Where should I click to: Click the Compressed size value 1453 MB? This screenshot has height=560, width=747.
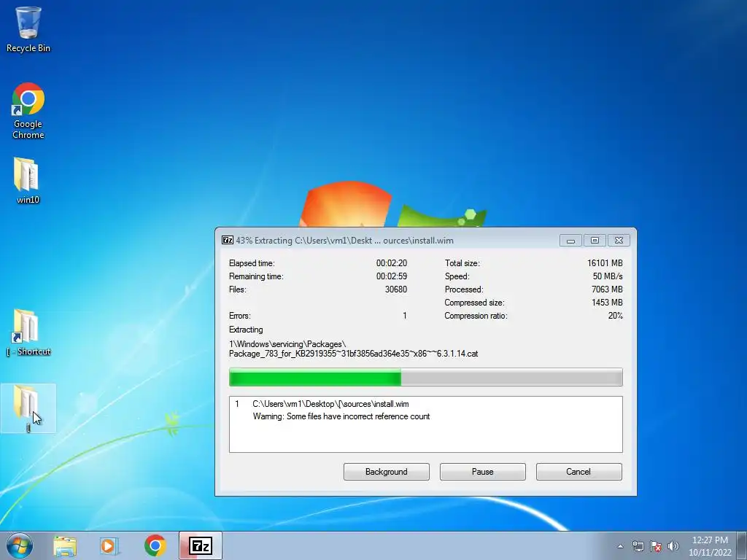pos(607,303)
